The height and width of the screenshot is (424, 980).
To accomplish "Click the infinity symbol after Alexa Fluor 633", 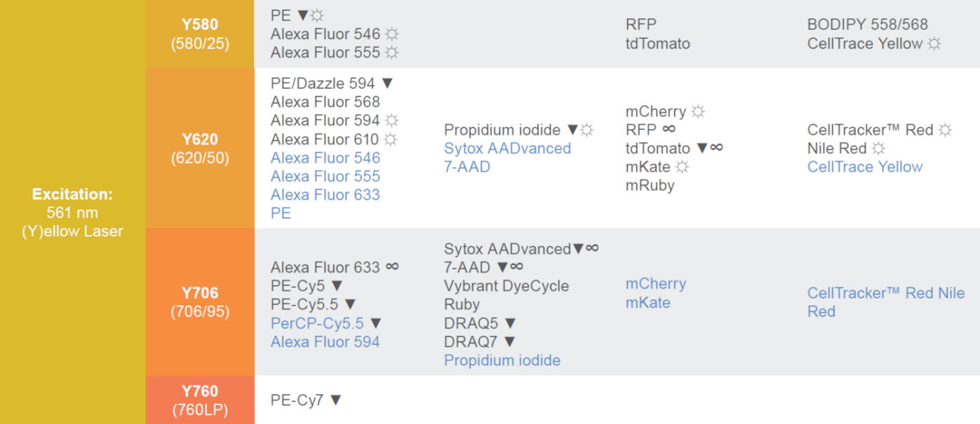I will click(x=392, y=266).
